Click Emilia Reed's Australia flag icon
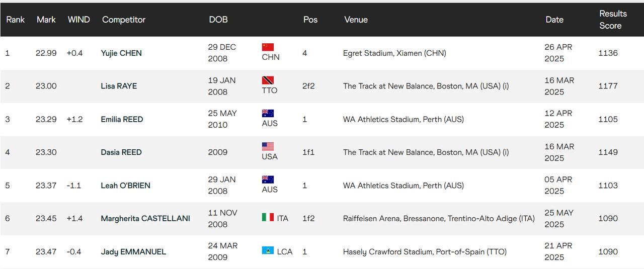644x269 pixels. 268,113
